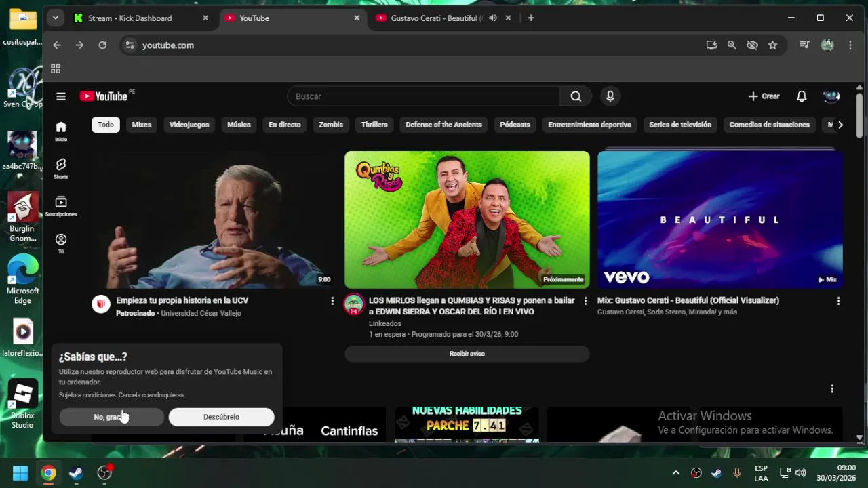Viewport: 868px width, 488px height.
Task: View site information icon in address bar
Action: [130, 45]
